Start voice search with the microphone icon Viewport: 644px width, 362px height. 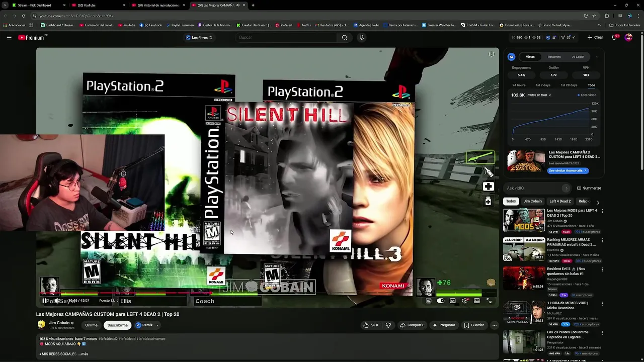coord(361,37)
